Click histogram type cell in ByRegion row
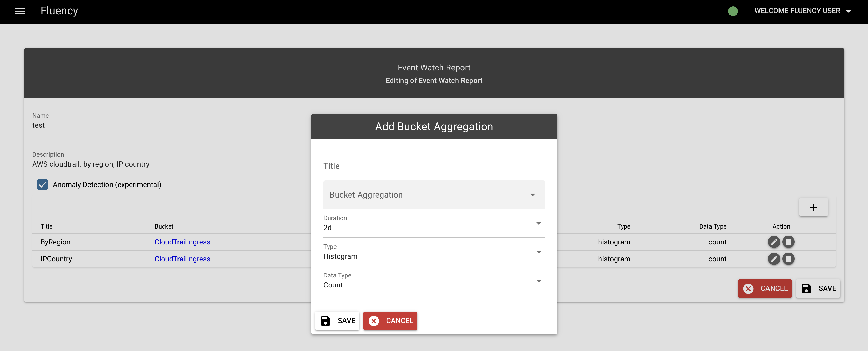 614,242
